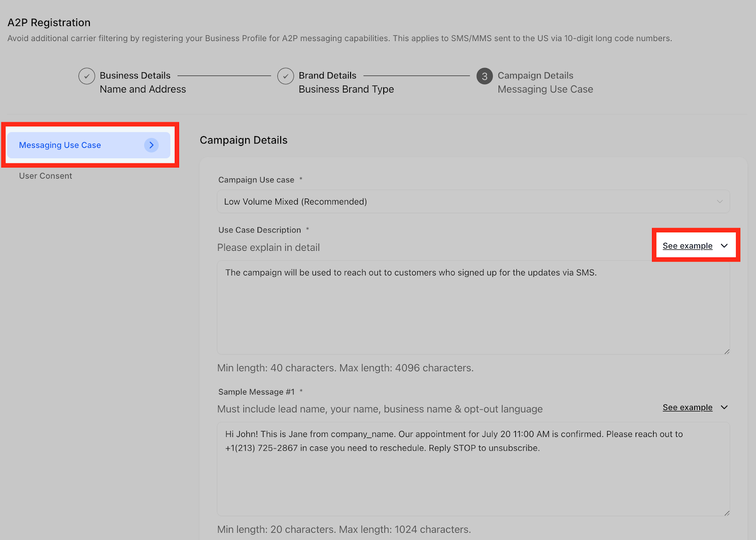
Task: Select the Messaging Use Case sidebar item
Action: coord(89,145)
